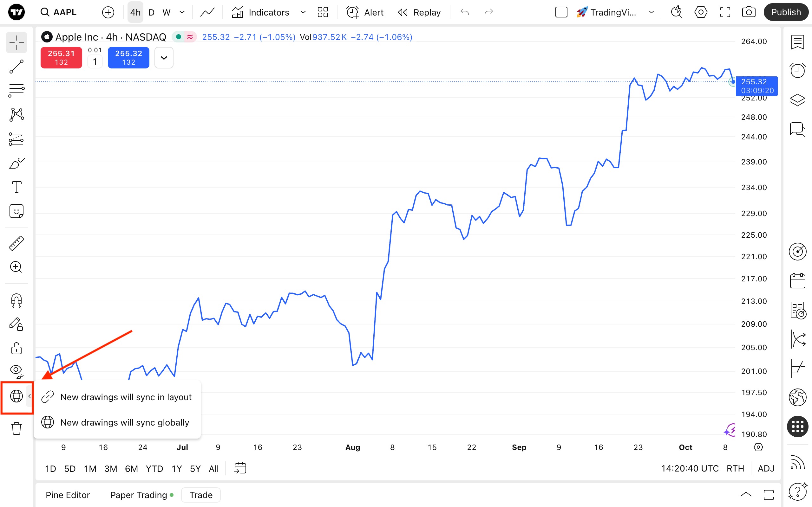Open the Economic calendar sidebar icon
The width and height of the screenshot is (812, 507).
797,281
